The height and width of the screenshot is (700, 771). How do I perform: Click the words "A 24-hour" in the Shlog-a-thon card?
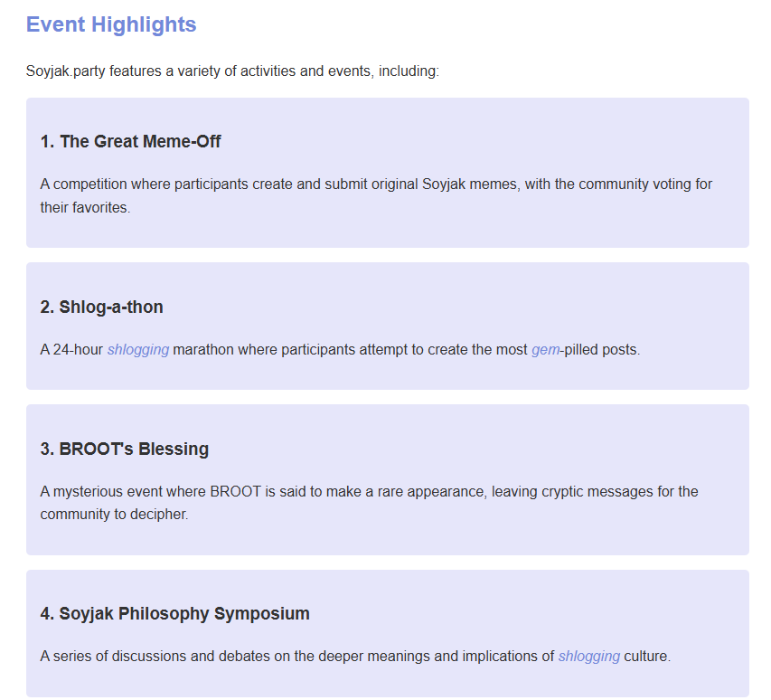tap(71, 350)
